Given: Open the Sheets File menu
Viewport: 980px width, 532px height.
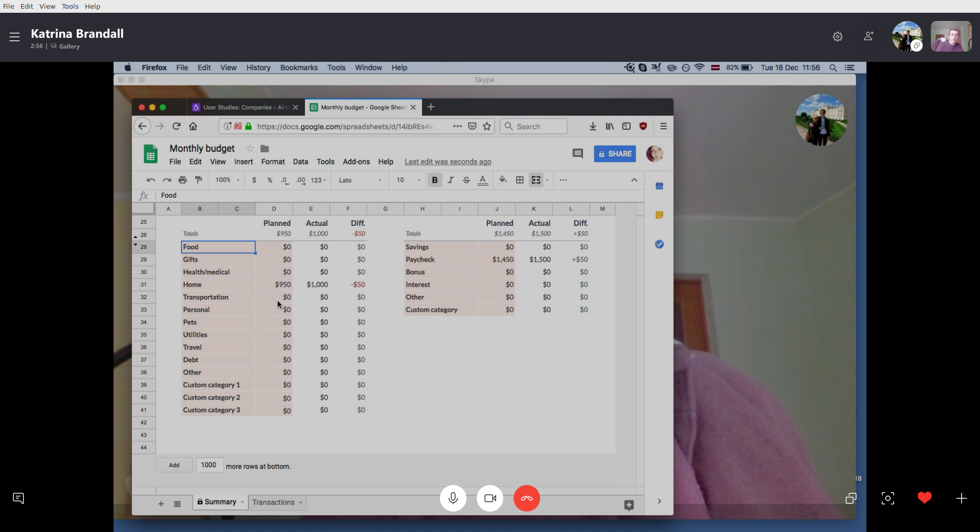Looking at the screenshot, I should pos(175,161).
